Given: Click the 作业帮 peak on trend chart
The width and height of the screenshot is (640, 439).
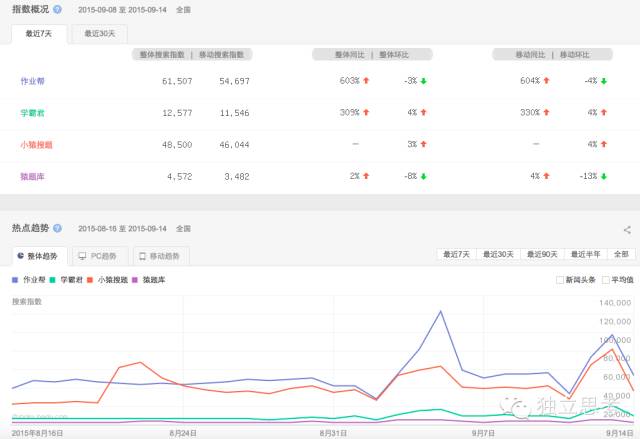Looking at the screenshot, I should (x=441, y=311).
